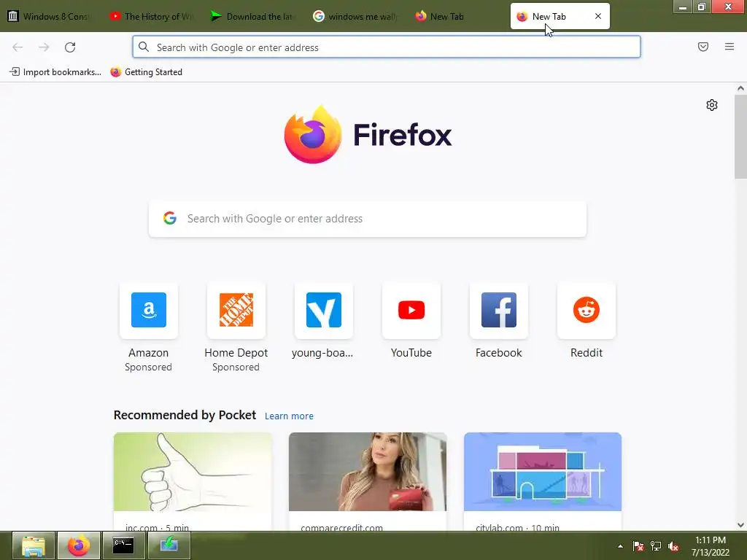Reload the current page

click(70, 47)
